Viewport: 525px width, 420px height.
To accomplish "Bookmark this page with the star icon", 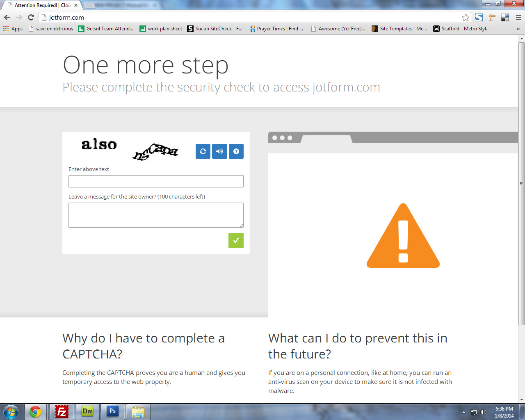I will click(x=466, y=18).
